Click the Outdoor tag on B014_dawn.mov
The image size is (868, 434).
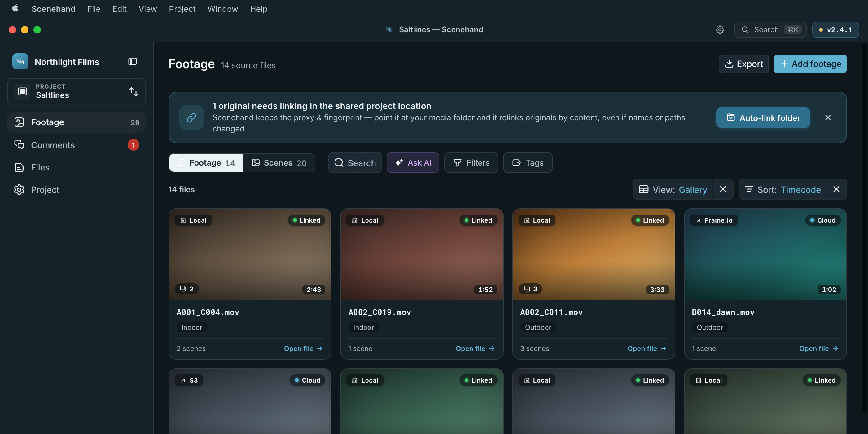[710, 327]
